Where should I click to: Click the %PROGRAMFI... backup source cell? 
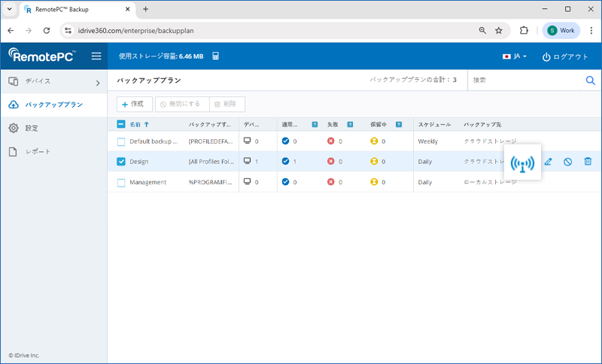coord(211,182)
